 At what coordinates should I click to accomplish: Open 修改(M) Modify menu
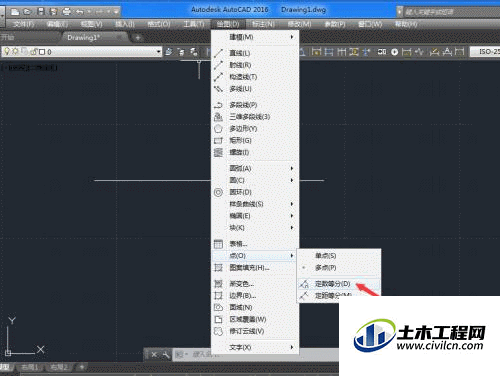pos(299,24)
